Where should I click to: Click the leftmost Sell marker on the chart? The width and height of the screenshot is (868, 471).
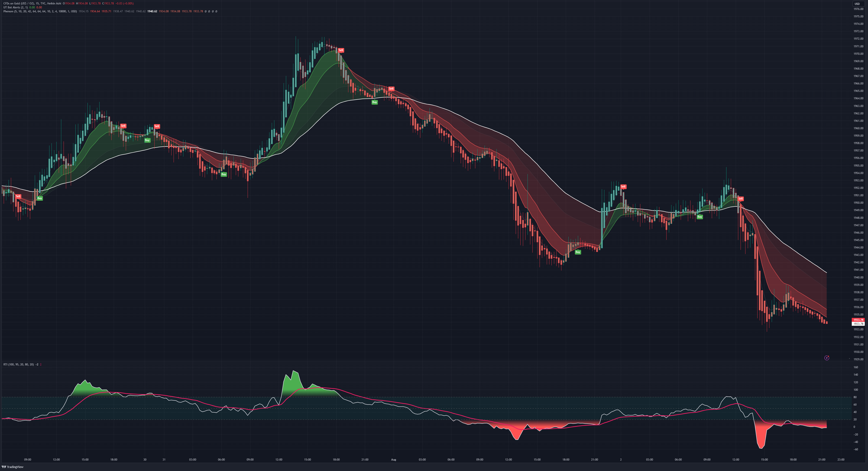(x=18, y=196)
